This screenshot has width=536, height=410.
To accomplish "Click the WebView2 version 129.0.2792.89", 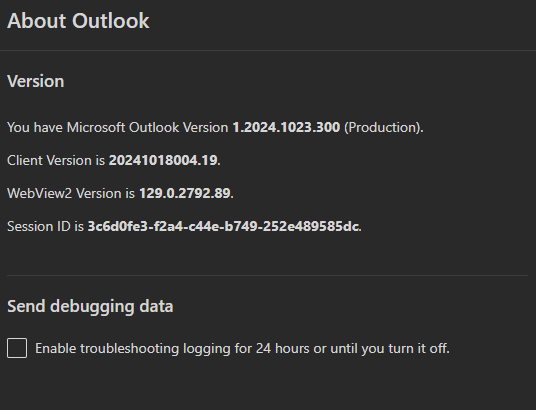I will [185, 193].
